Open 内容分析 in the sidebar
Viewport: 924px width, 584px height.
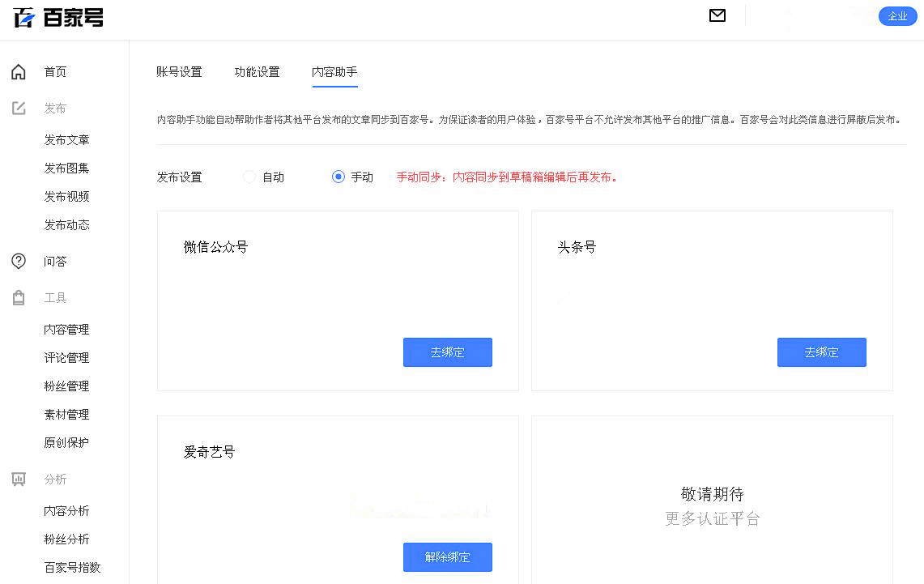[66, 511]
